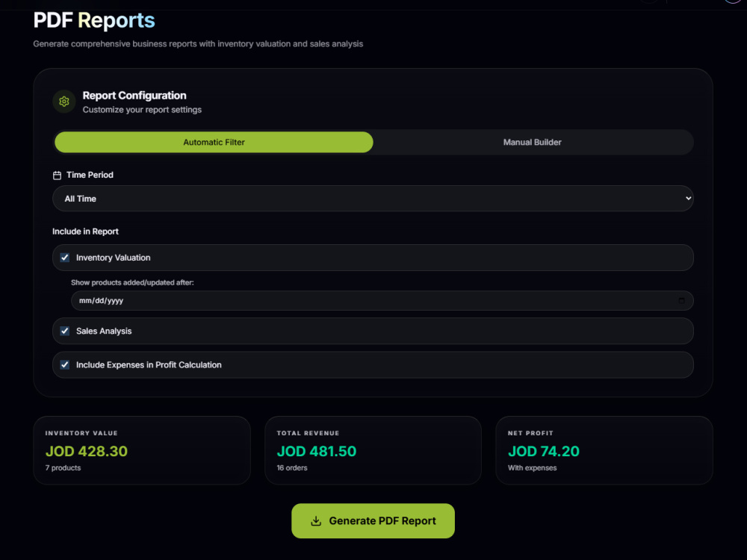Select the Inventory Value JOD 428.30 amount
The height and width of the screenshot is (560, 747).
pos(86,451)
